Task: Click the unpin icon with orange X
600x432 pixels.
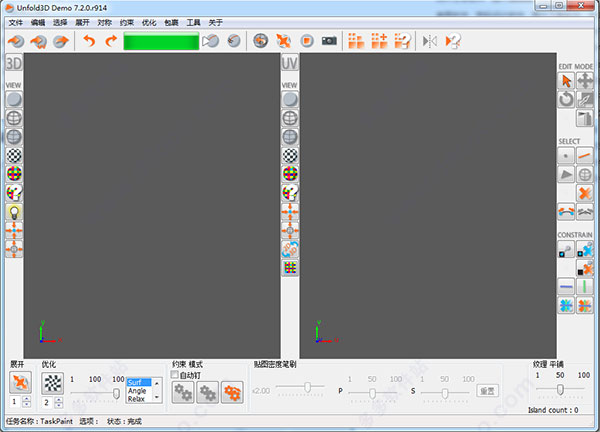Action: tap(585, 268)
